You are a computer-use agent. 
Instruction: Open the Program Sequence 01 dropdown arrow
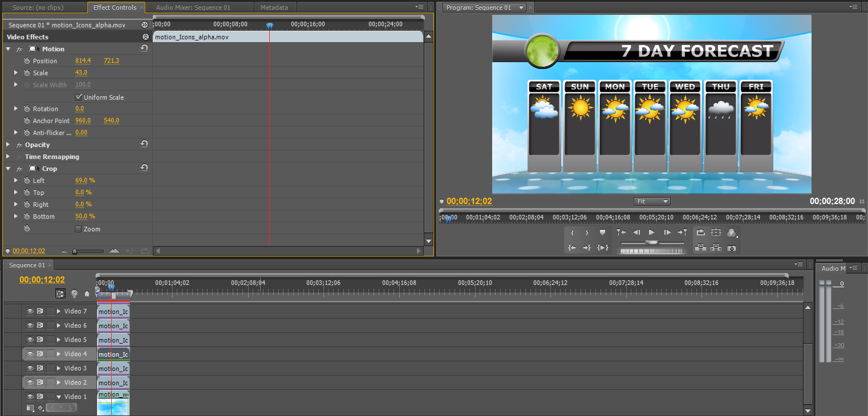(x=521, y=7)
